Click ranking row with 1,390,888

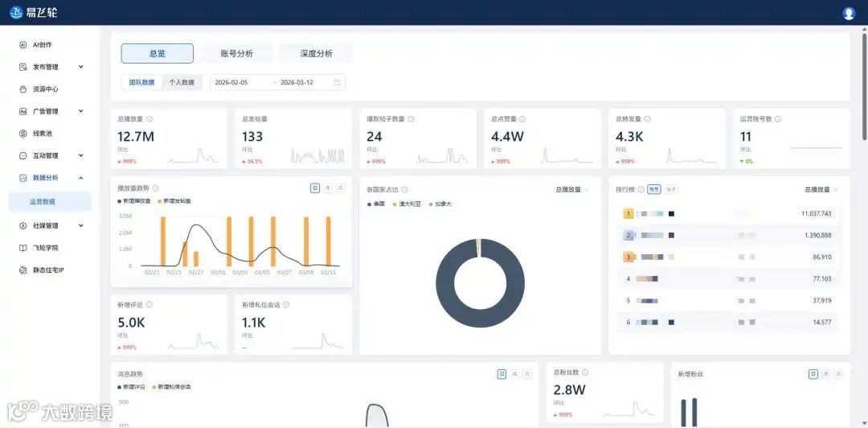pyautogui.click(x=728, y=235)
